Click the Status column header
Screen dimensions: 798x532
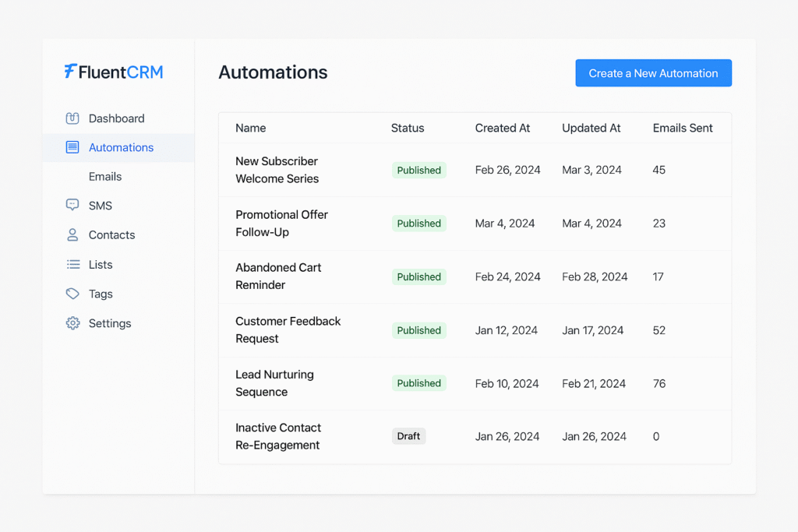(408, 129)
